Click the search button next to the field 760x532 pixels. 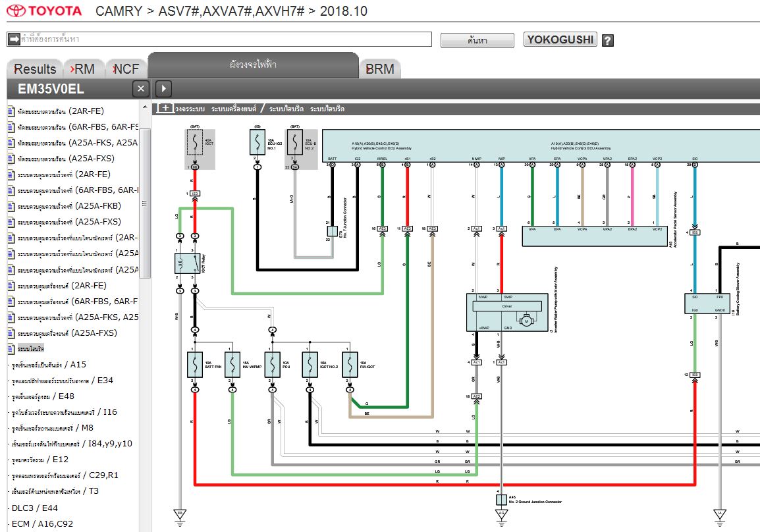tap(477, 40)
